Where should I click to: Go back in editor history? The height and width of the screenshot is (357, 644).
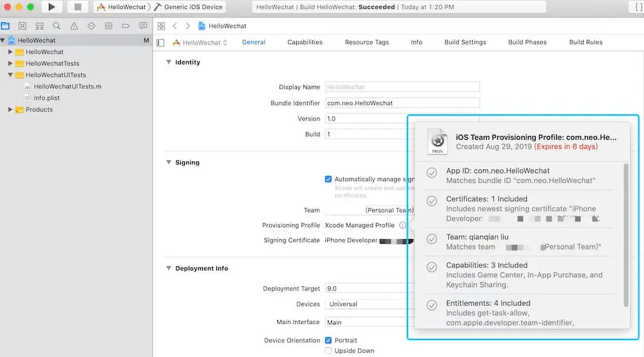175,26
